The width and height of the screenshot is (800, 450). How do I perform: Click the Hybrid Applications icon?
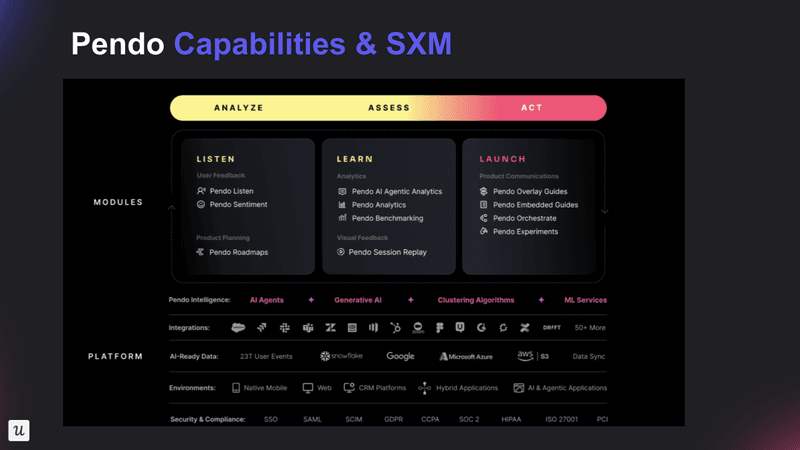click(424, 388)
